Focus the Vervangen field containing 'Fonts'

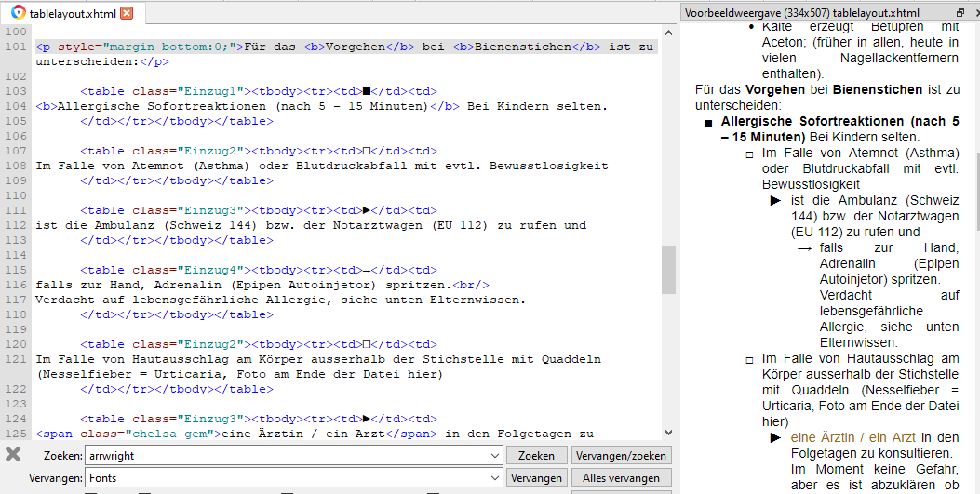point(293,478)
